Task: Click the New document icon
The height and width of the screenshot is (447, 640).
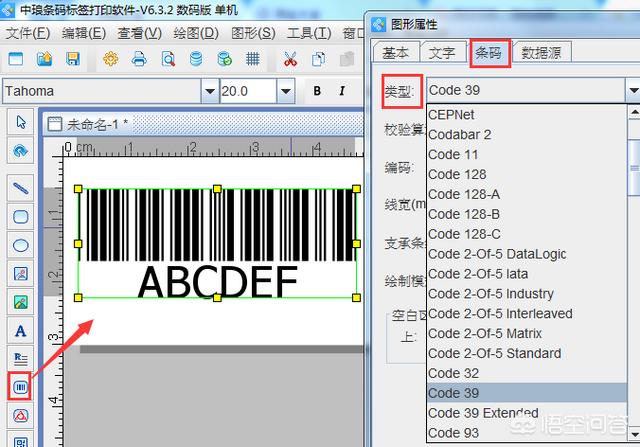Action: (x=16, y=59)
